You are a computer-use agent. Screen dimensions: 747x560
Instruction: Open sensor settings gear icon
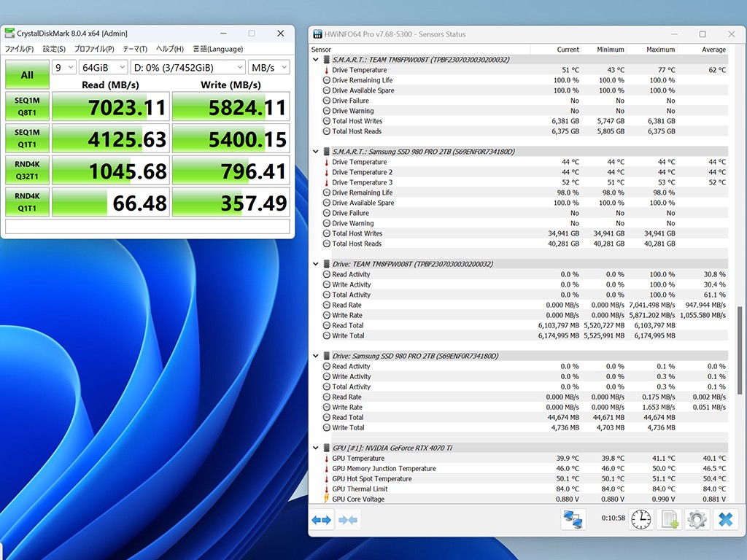(x=697, y=519)
